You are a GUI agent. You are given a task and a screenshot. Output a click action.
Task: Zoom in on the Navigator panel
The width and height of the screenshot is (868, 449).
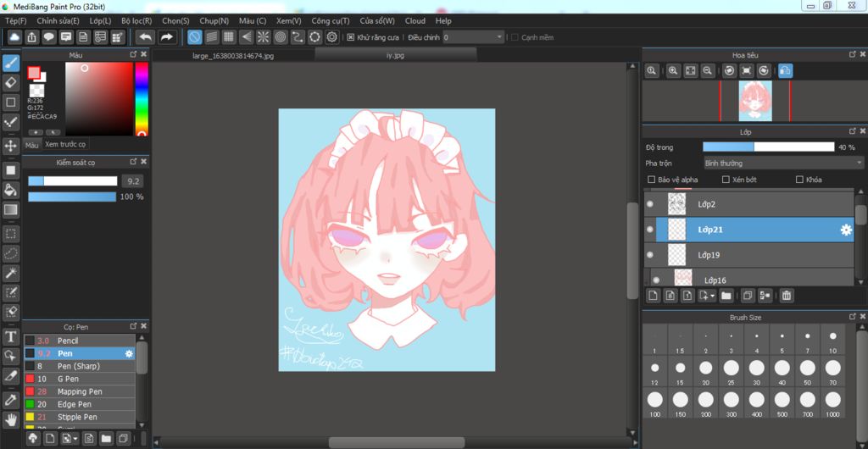(x=673, y=71)
